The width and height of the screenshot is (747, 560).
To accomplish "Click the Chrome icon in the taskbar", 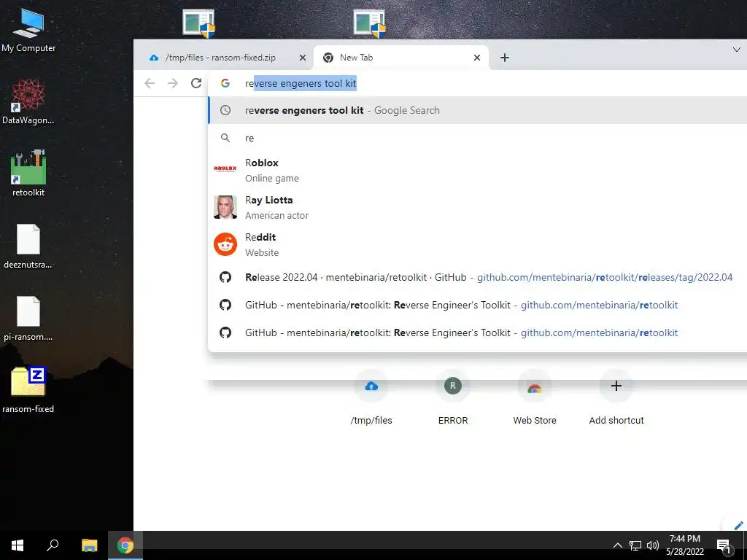I will point(125,545).
